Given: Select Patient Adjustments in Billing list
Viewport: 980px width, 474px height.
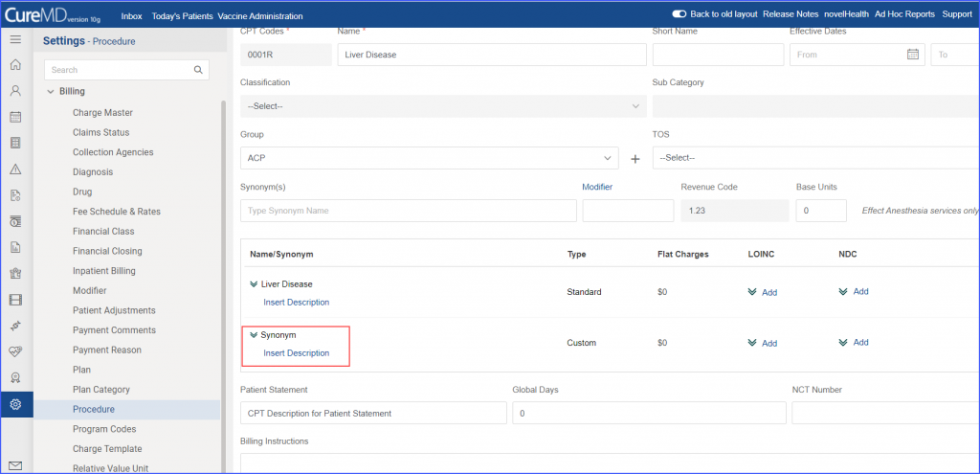Looking at the screenshot, I should click(114, 310).
